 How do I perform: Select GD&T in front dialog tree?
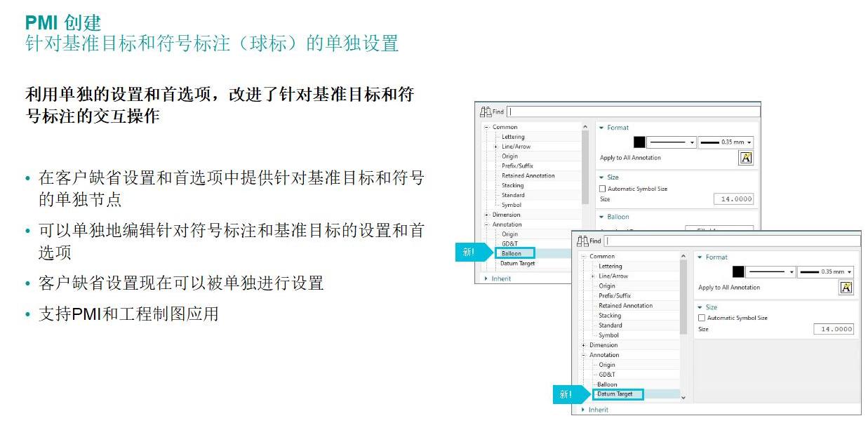(x=607, y=375)
